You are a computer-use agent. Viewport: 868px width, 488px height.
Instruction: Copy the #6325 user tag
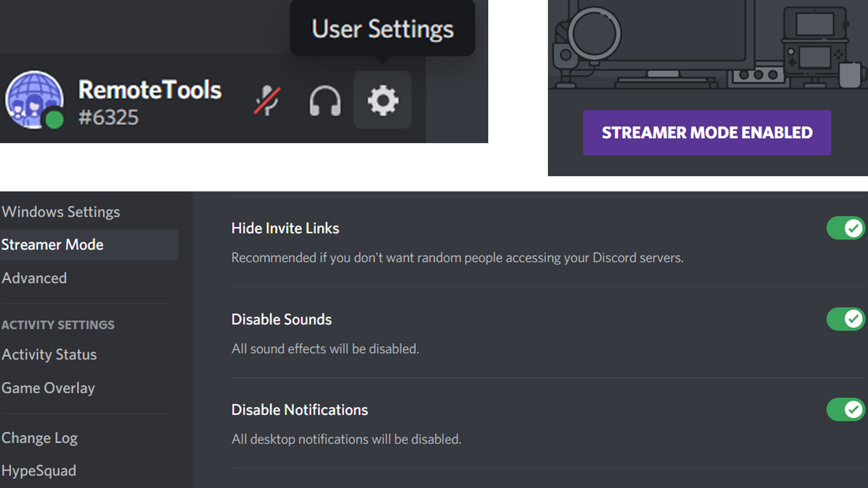pos(108,118)
